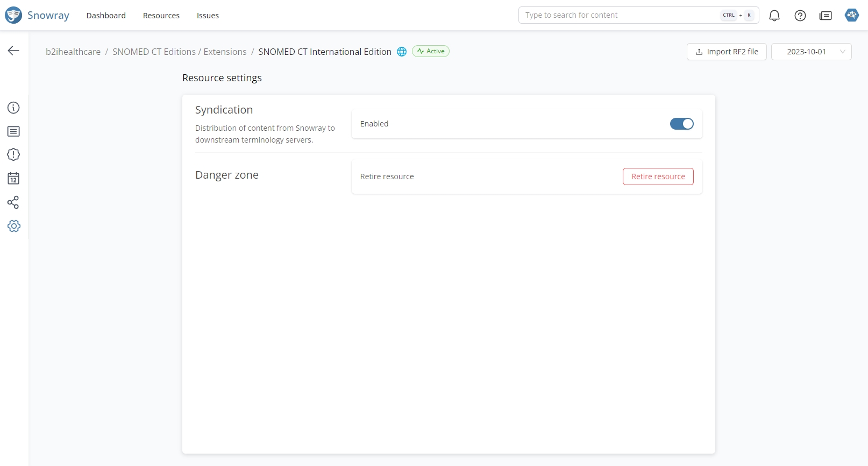Expand the 2023-10-01 version dropdown

(811, 52)
